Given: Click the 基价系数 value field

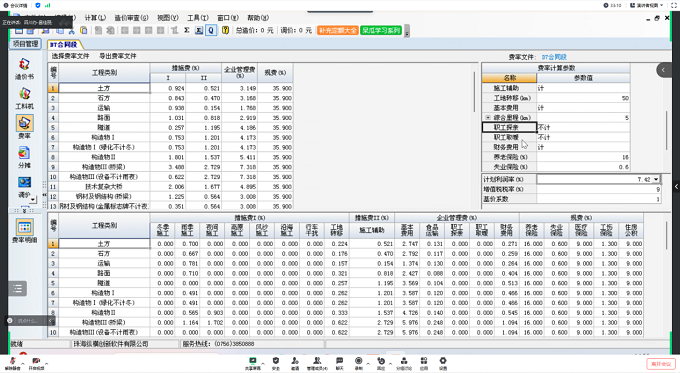Looking at the screenshot, I should 599,199.
